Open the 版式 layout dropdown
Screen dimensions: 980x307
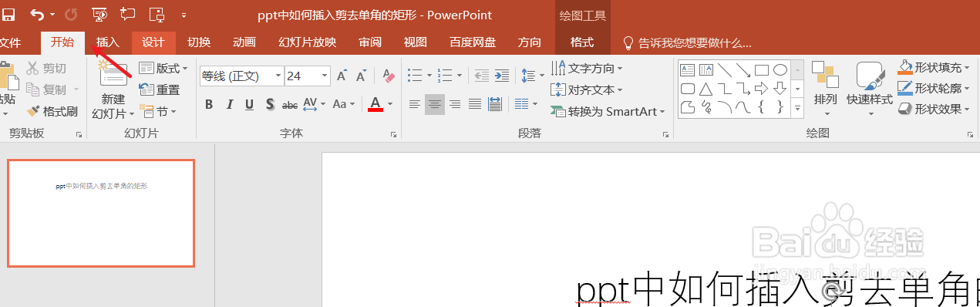[163, 69]
